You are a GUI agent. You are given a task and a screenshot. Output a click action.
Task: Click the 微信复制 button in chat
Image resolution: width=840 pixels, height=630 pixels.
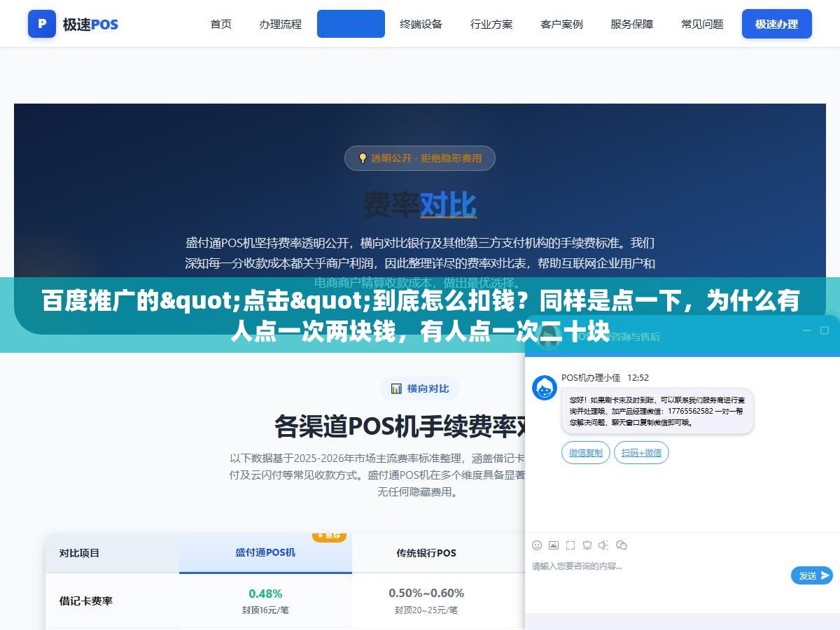click(x=586, y=452)
